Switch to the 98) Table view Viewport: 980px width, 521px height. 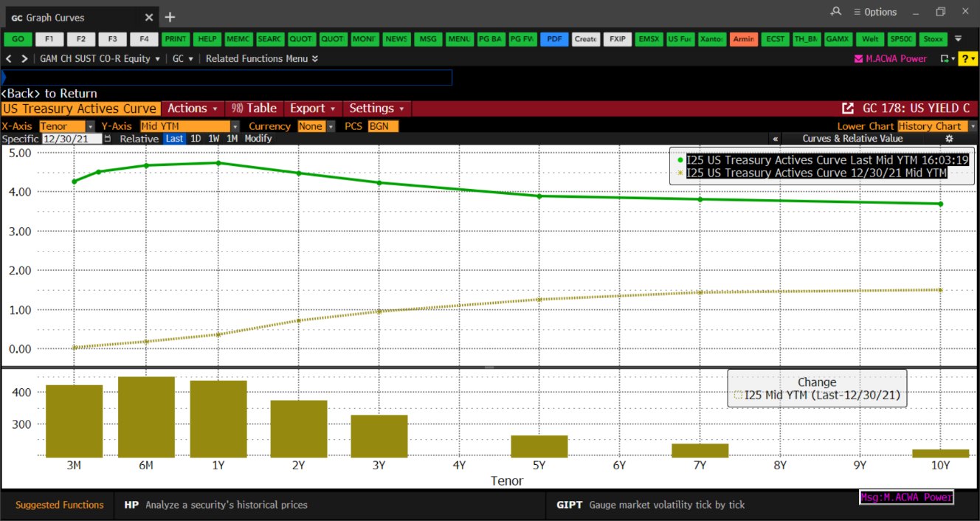pos(254,108)
